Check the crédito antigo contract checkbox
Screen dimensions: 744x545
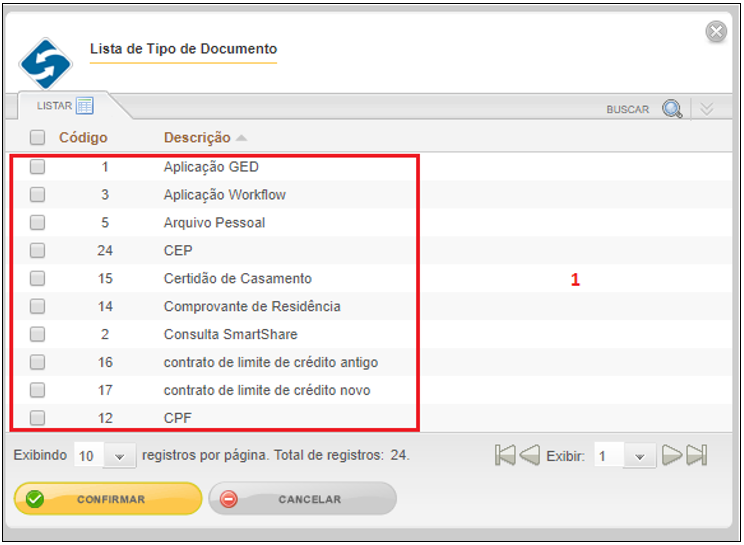37,362
